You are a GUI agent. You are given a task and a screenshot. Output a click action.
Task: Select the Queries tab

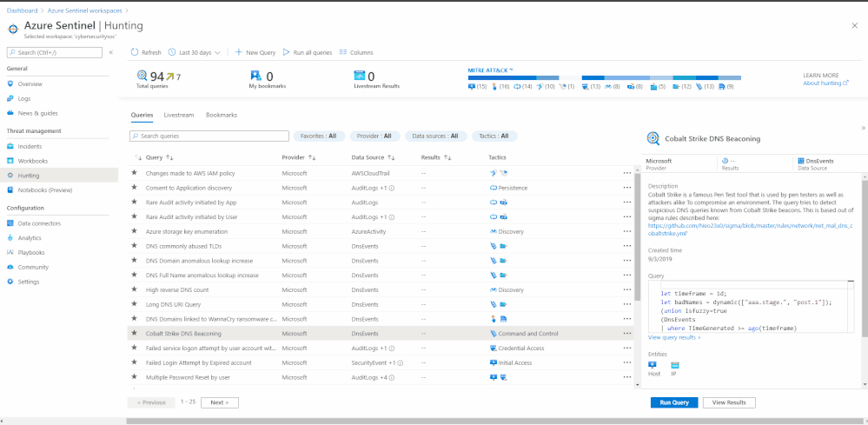point(142,115)
